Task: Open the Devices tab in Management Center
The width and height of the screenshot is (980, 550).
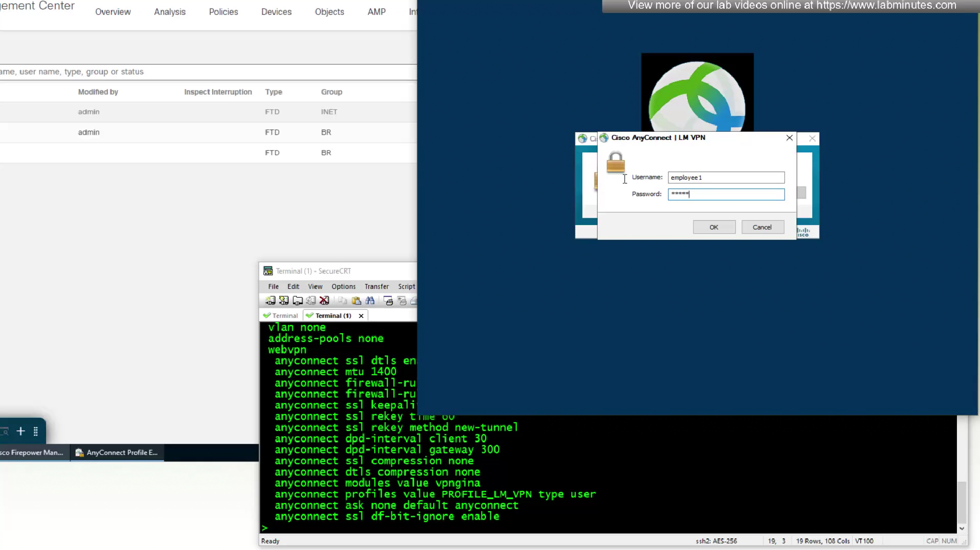Action: pyautogui.click(x=276, y=12)
